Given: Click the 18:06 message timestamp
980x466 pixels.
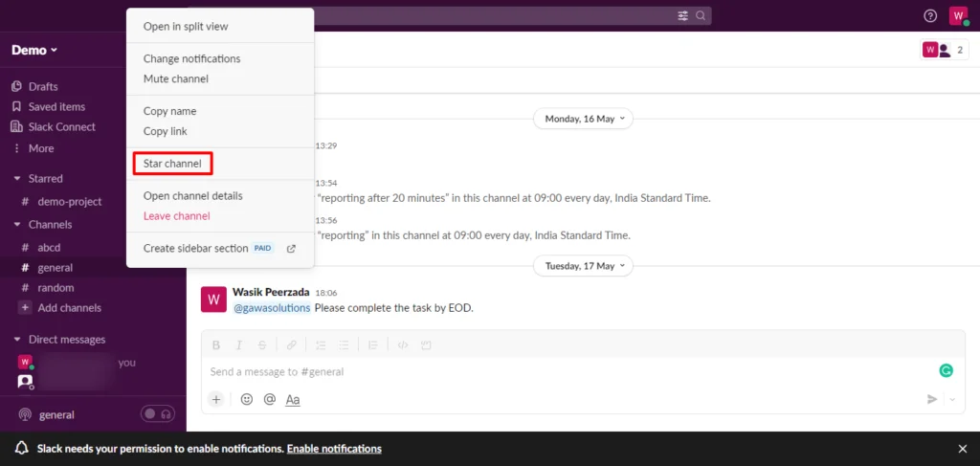Looking at the screenshot, I should (x=325, y=293).
